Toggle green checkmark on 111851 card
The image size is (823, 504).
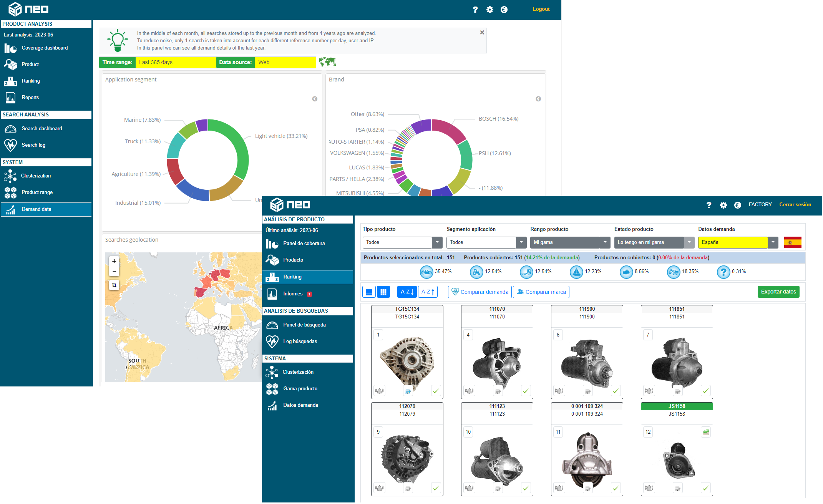(706, 391)
